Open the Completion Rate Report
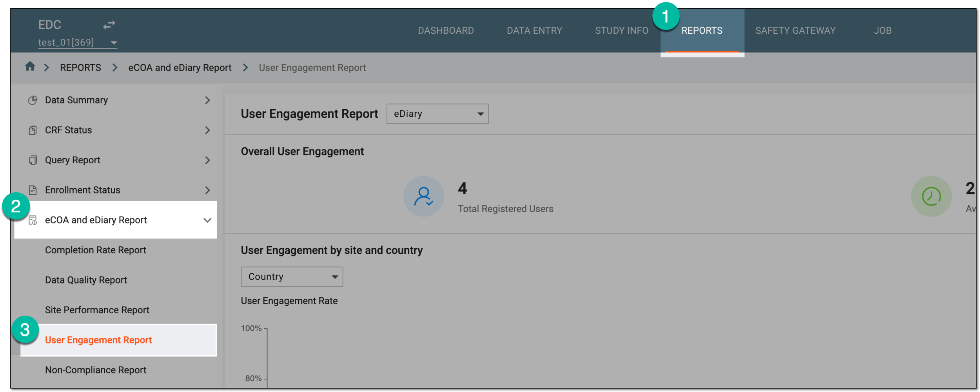 click(x=95, y=250)
